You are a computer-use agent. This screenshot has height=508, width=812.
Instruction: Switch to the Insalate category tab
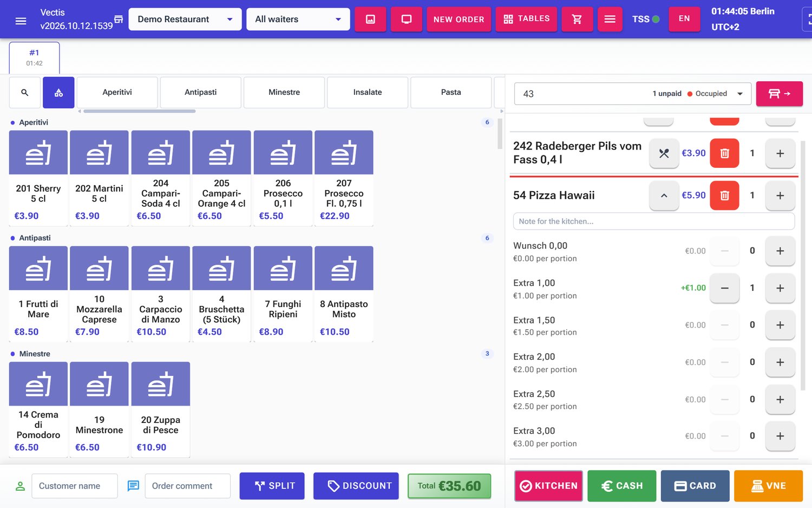pos(368,93)
